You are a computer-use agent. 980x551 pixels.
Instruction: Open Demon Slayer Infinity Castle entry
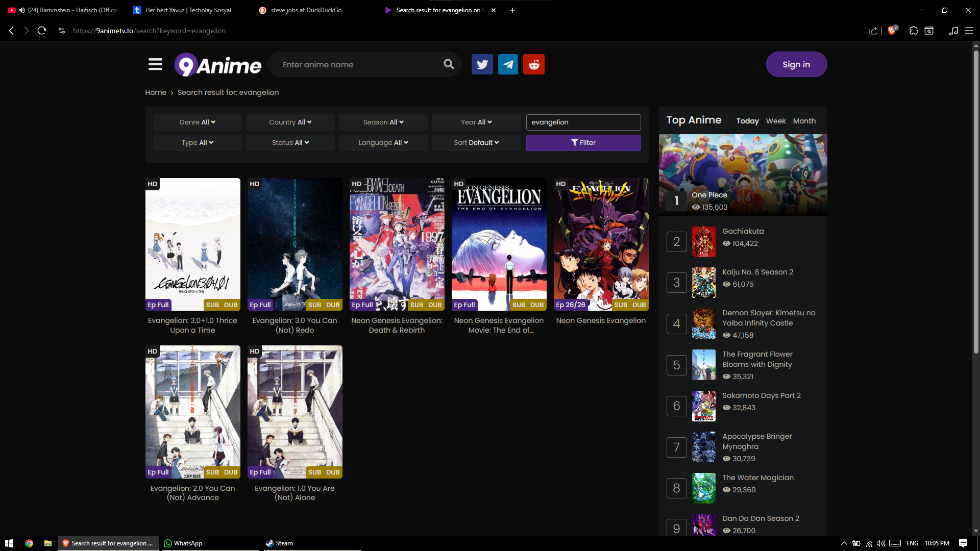click(769, 318)
